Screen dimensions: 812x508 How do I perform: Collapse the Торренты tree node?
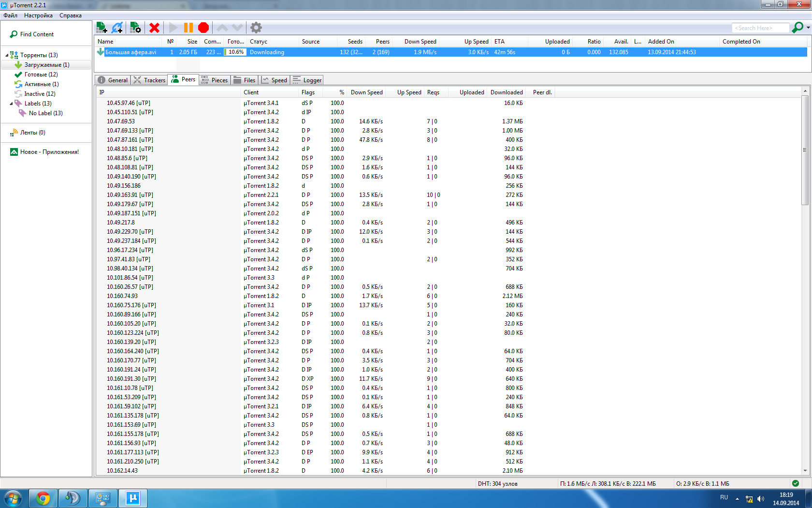tap(7, 55)
